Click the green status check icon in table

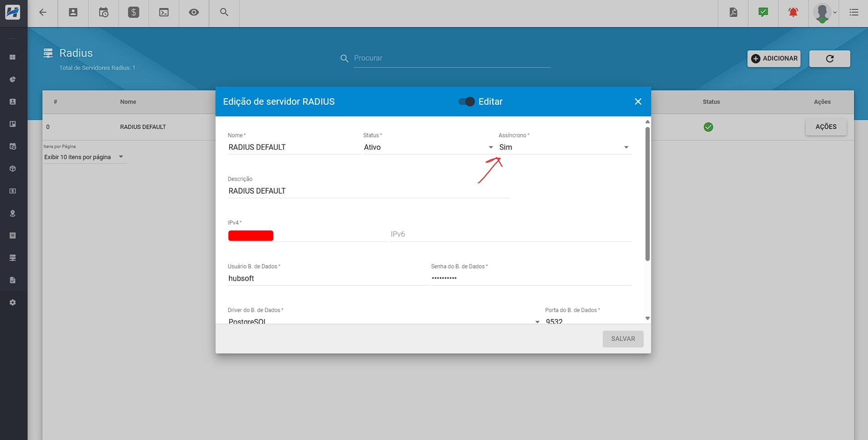coord(708,127)
